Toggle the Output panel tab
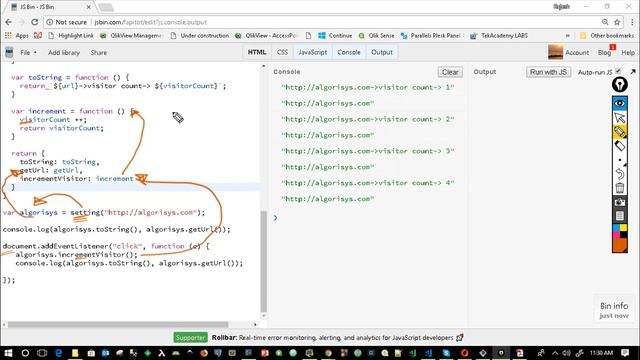The width and height of the screenshot is (640, 360). pyautogui.click(x=382, y=52)
